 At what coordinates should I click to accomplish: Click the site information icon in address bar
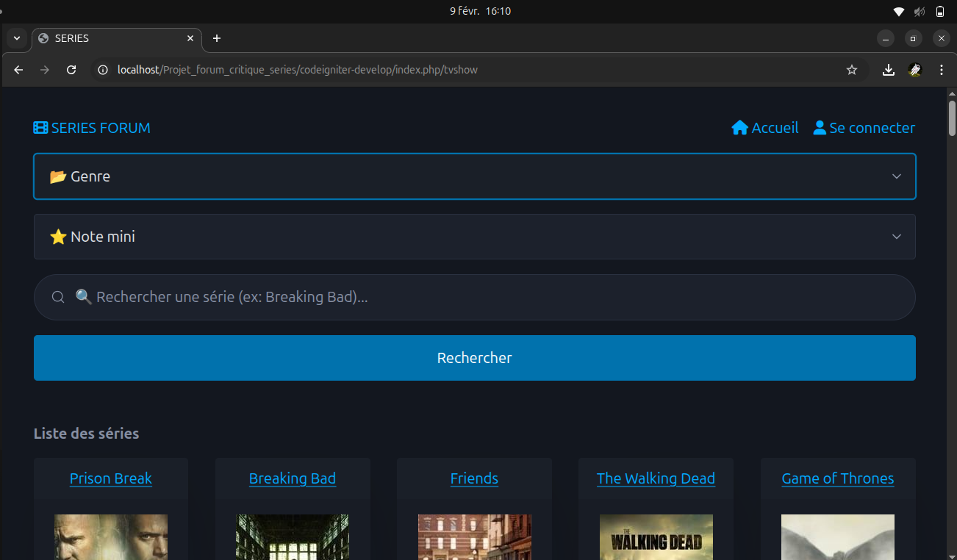point(104,70)
